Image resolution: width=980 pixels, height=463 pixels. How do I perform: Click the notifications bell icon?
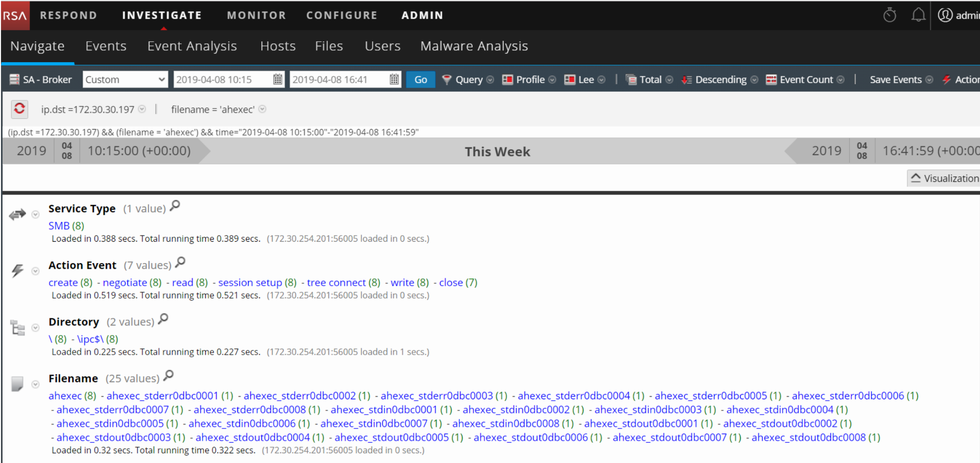(x=918, y=15)
